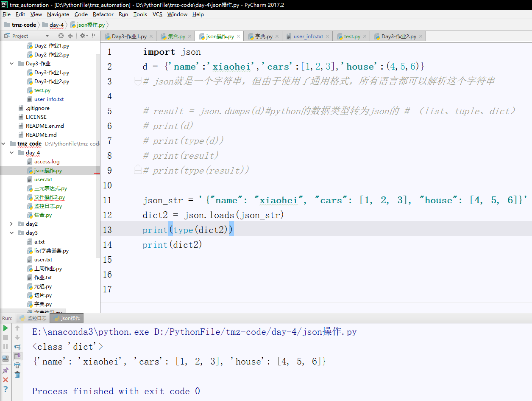Close the user_info.txt editor tab
The width and height of the screenshot is (532, 401).
[x=327, y=36]
